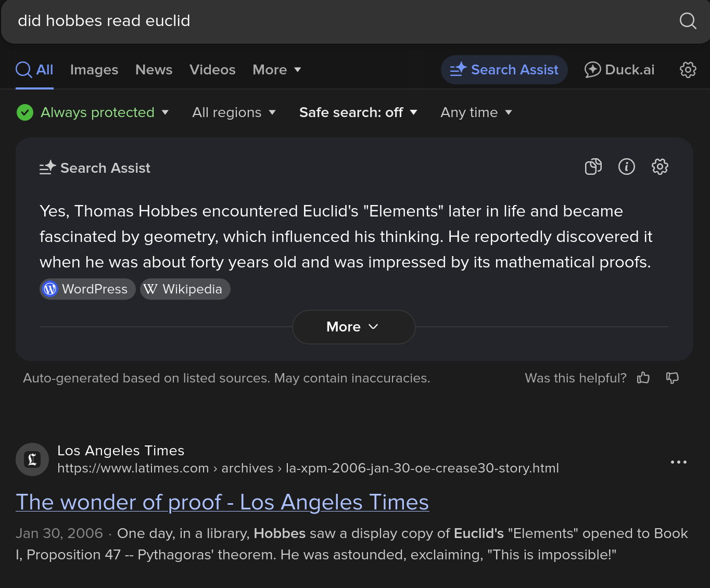Open "The wonder of proof" result link

pyautogui.click(x=222, y=502)
